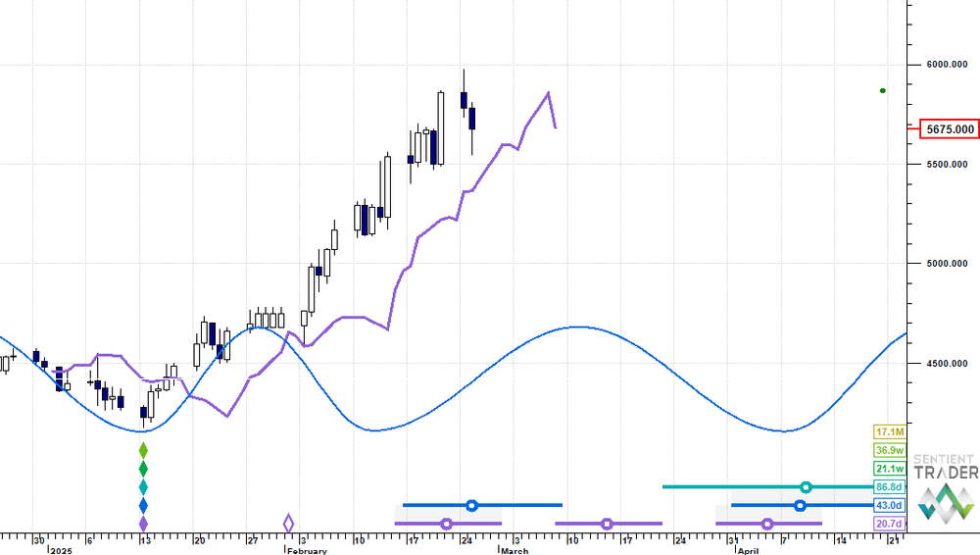Toggle the 20.7d cycle label
Screen dimensions: 980x555
click(890, 524)
